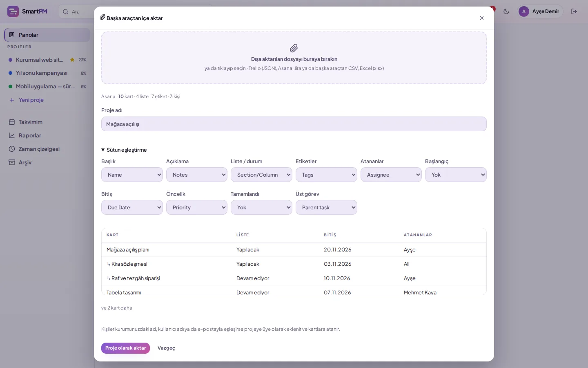This screenshot has height=368, width=588.
Task: Click Proje olarak aktar button
Action: pyautogui.click(x=125, y=348)
